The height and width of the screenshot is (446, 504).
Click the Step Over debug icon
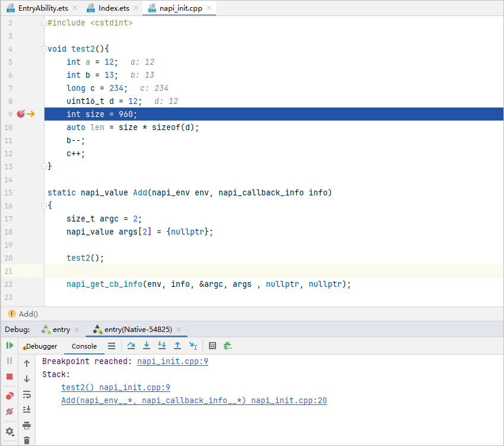[x=131, y=346]
